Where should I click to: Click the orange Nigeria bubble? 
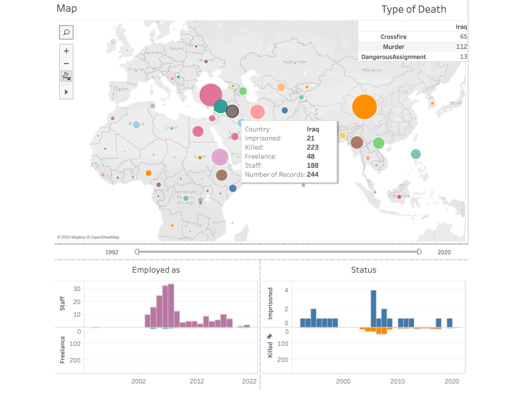148,173
